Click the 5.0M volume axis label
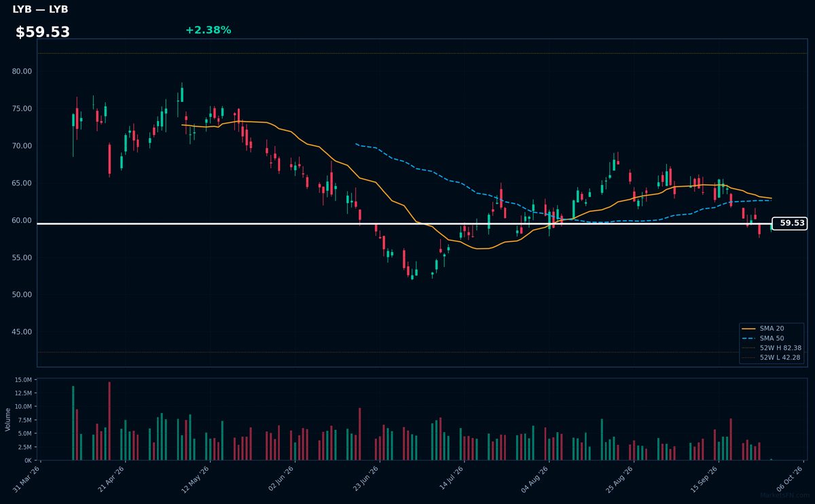The width and height of the screenshot is (815, 504). (x=24, y=433)
